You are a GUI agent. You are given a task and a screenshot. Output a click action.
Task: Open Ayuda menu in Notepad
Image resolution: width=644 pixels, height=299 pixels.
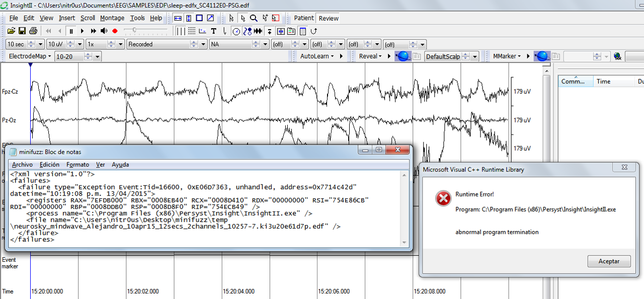(x=120, y=164)
